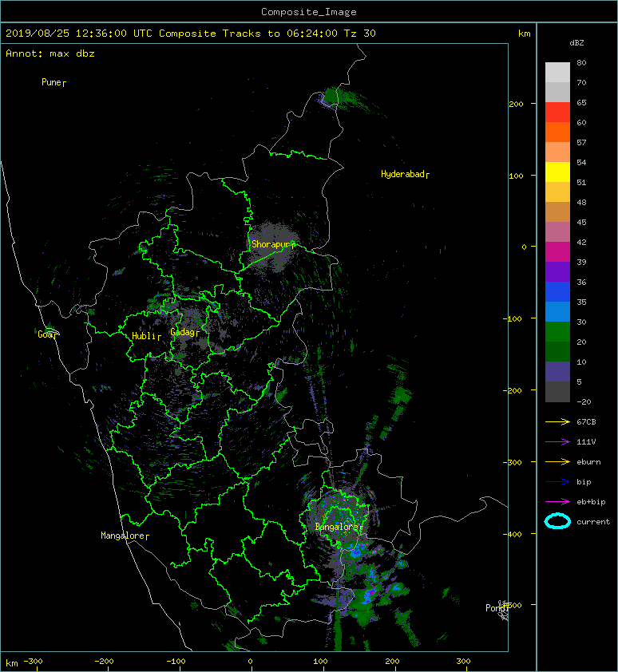Click the 5 dBZ purple-grey color swatch
The height and width of the screenshot is (672, 618).
click(x=557, y=372)
